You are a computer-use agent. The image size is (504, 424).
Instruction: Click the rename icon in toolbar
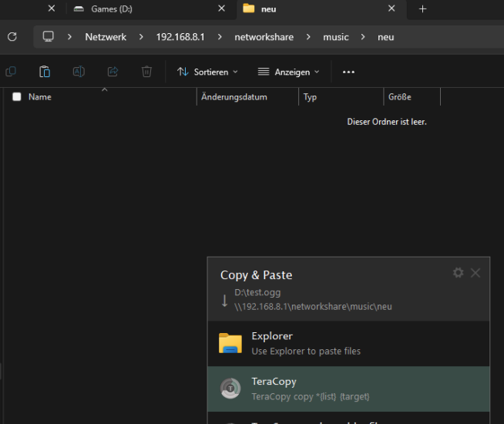(79, 72)
